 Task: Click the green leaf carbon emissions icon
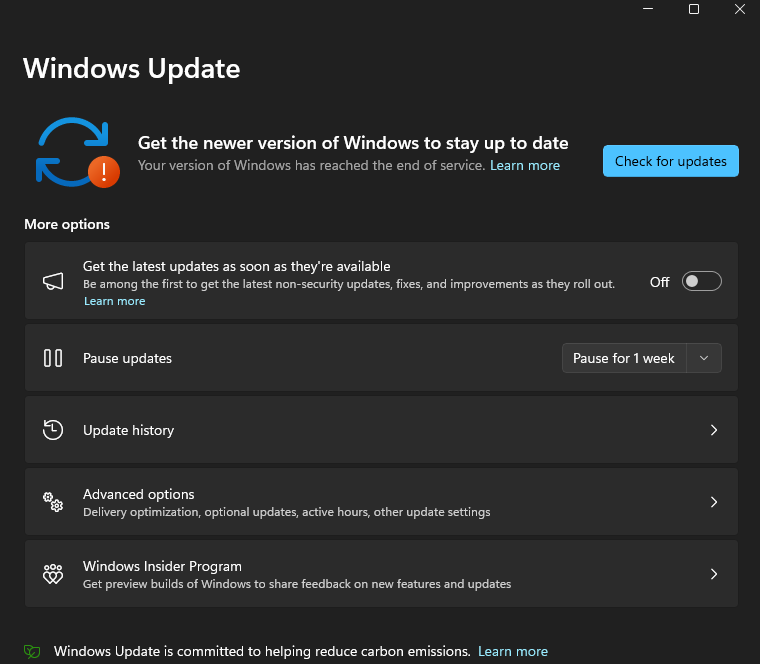click(32, 651)
